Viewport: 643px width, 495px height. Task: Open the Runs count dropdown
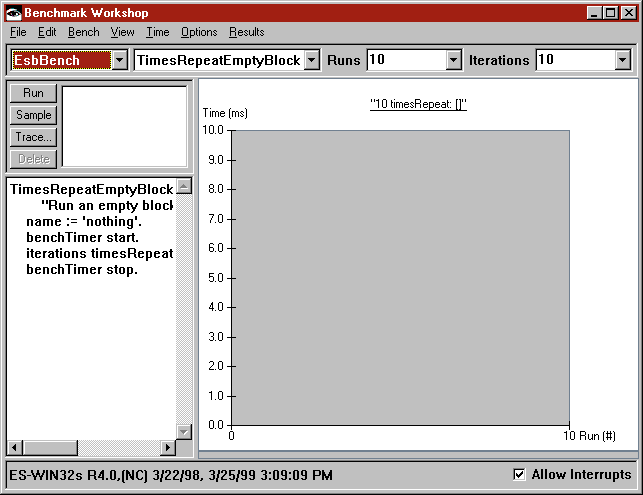[453, 60]
